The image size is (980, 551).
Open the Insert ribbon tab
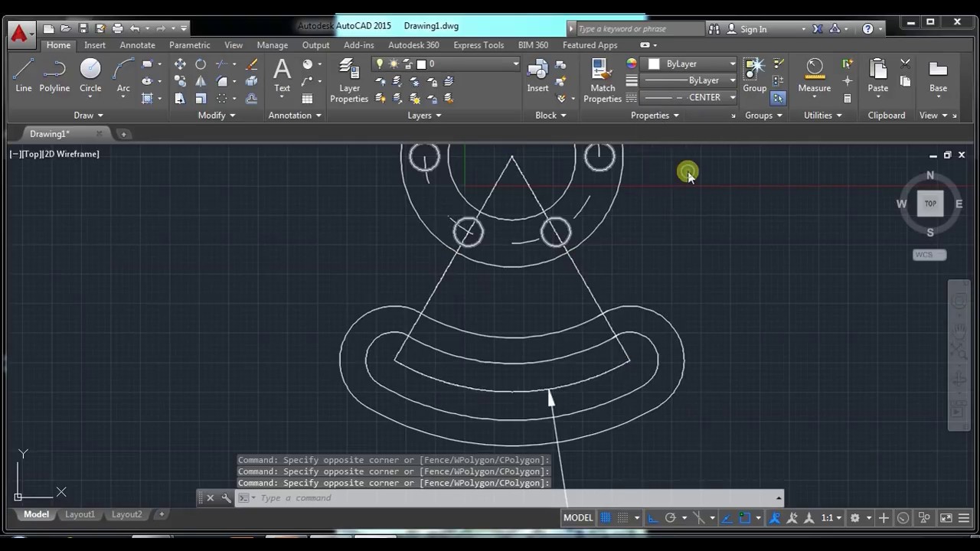click(x=95, y=45)
